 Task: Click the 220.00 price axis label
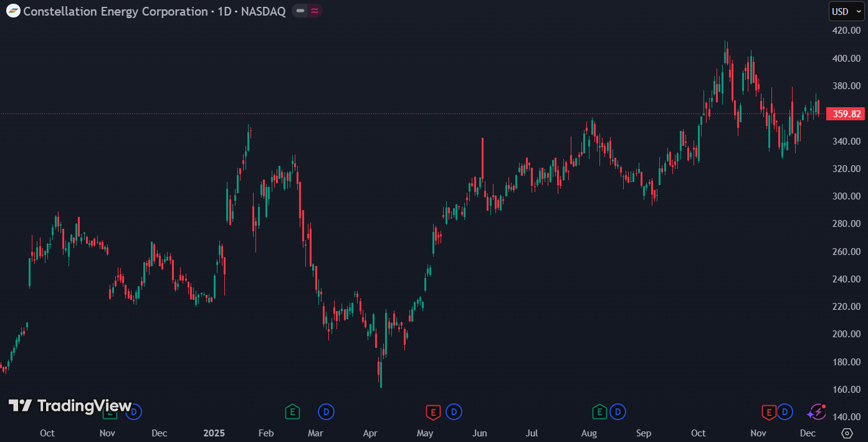click(x=847, y=307)
